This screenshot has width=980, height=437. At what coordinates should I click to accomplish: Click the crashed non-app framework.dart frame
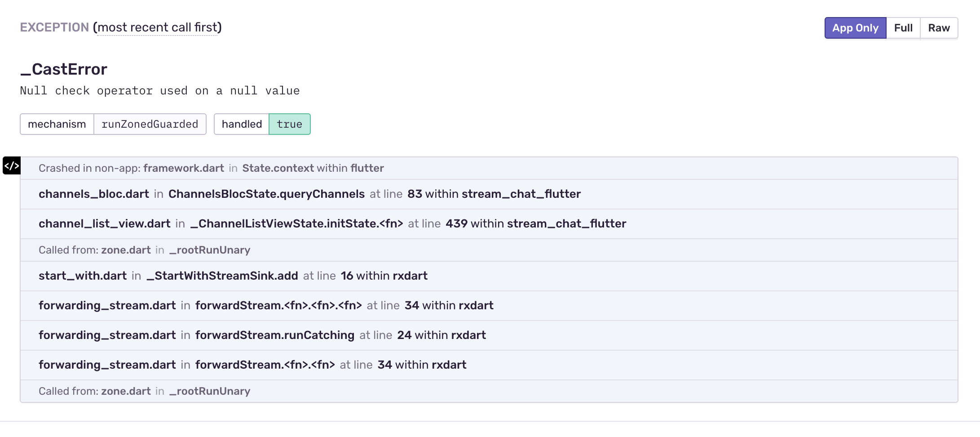(x=211, y=168)
